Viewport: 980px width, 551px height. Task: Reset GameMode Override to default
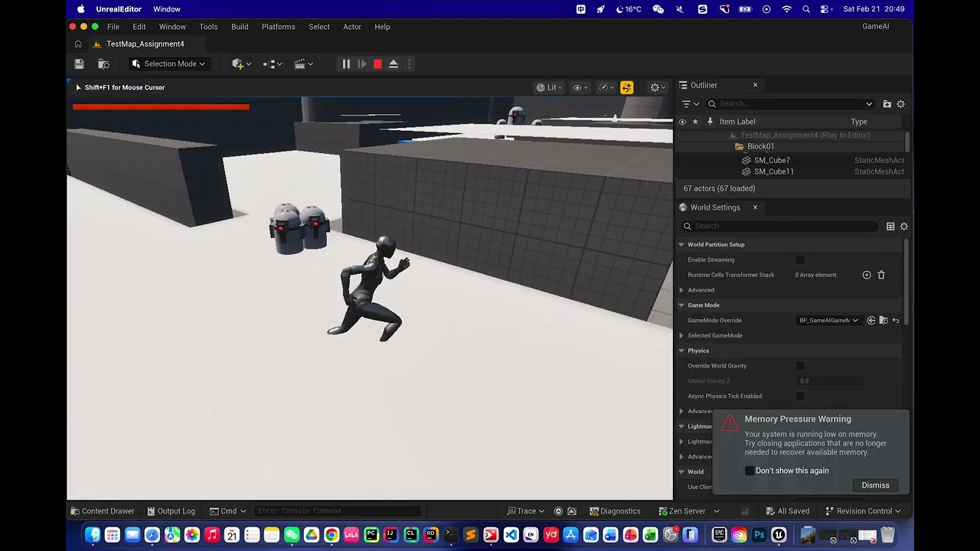coord(896,321)
